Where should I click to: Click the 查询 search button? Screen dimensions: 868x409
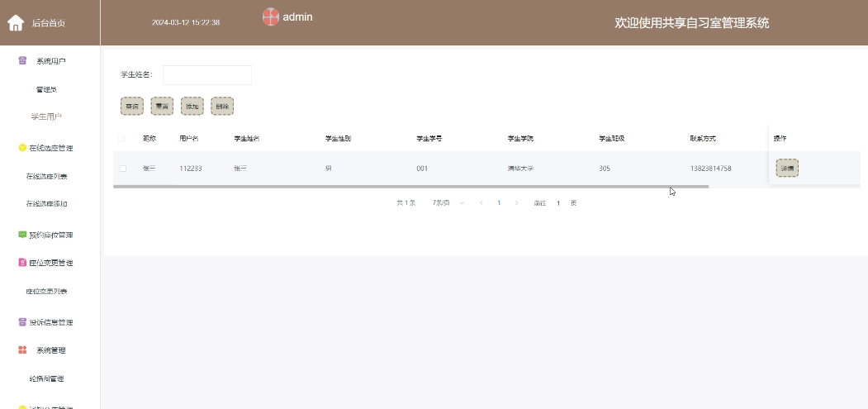pos(132,107)
